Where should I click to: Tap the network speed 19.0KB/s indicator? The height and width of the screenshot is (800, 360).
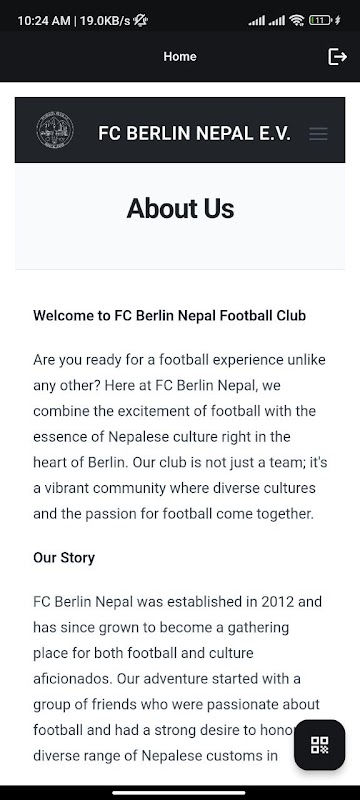tap(105, 21)
